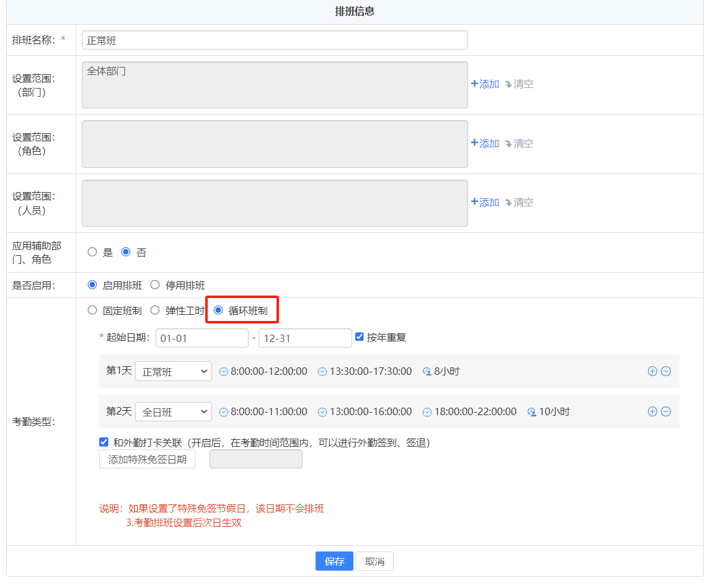Toggle the 按年重复 checkbox

pos(359,337)
